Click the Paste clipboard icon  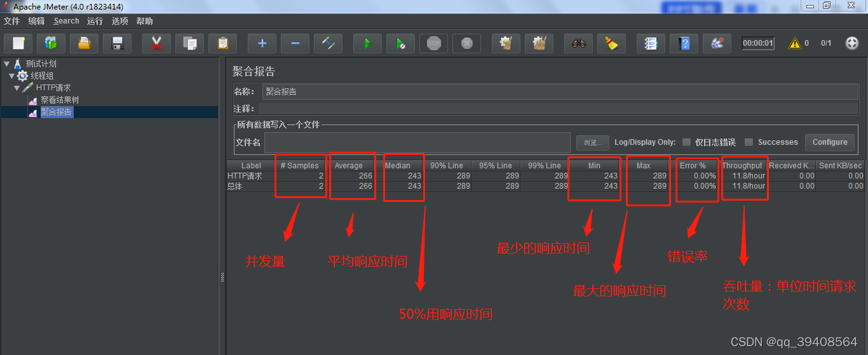(222, 43)
